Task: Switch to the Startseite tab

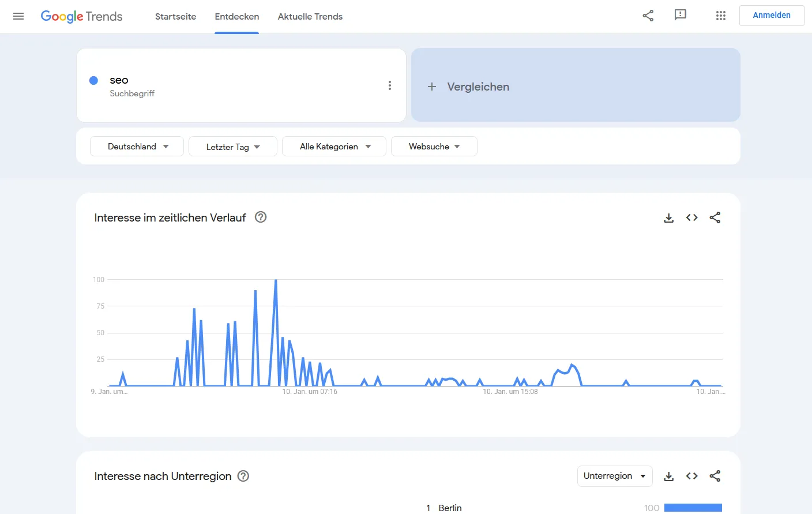Action: point(175,17)
